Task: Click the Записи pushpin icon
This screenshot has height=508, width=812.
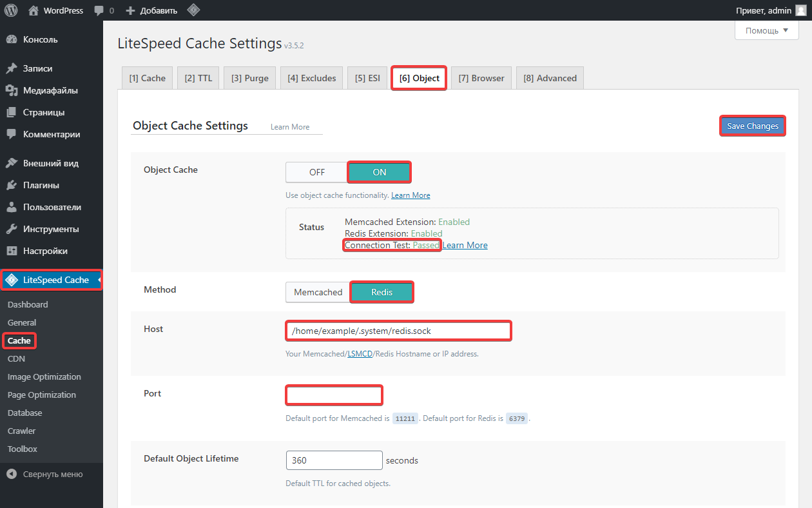Action: point(12,68)
